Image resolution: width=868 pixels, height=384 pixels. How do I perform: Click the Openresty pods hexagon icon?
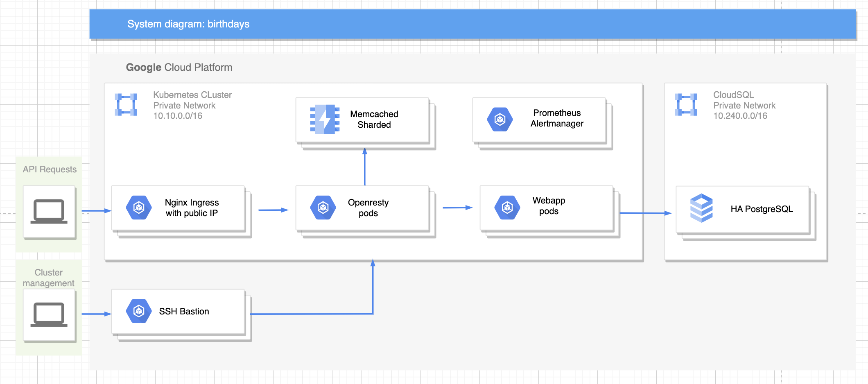point(323,208)
